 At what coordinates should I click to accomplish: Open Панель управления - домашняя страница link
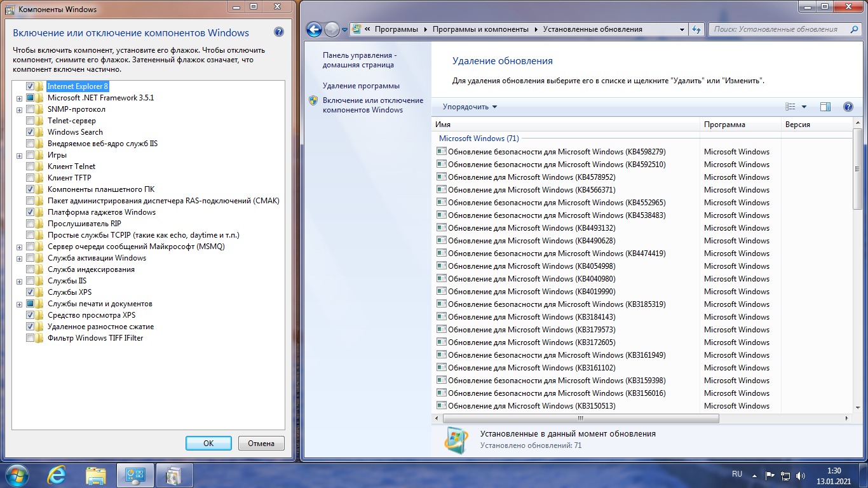tap(358, 60)
